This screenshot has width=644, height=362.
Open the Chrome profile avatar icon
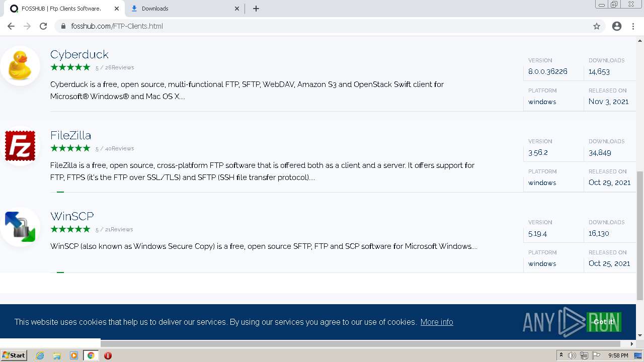click(617, 26)
